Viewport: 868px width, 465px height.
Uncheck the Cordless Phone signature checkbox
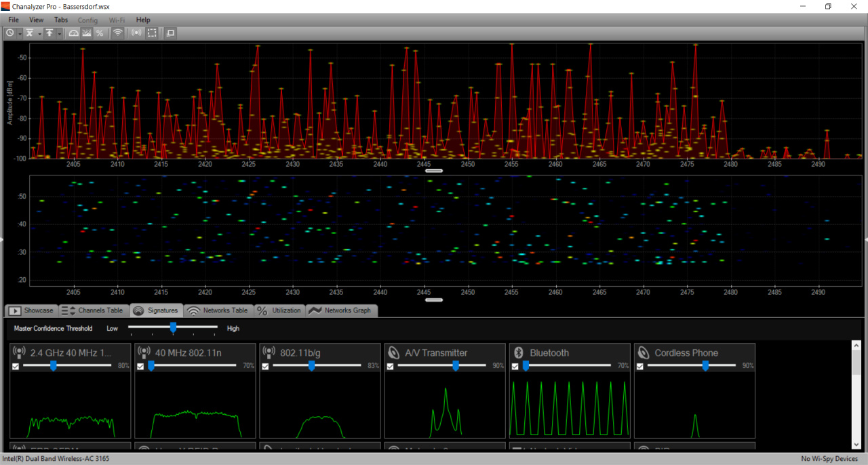[x=639, y=367]
